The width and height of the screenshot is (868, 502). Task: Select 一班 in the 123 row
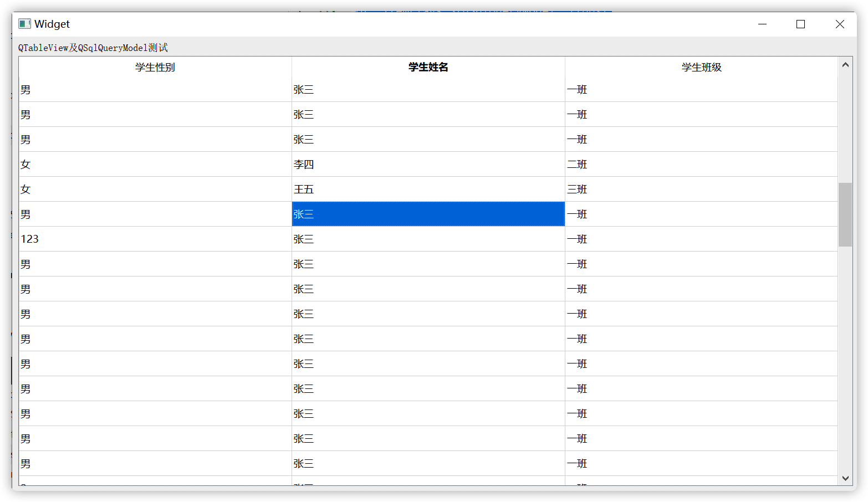701,239
